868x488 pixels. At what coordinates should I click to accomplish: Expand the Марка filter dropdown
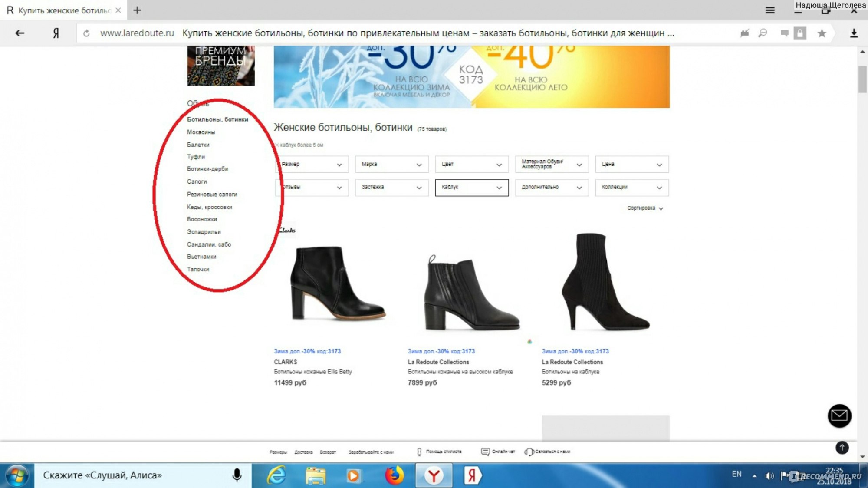(x=391, y=164)
